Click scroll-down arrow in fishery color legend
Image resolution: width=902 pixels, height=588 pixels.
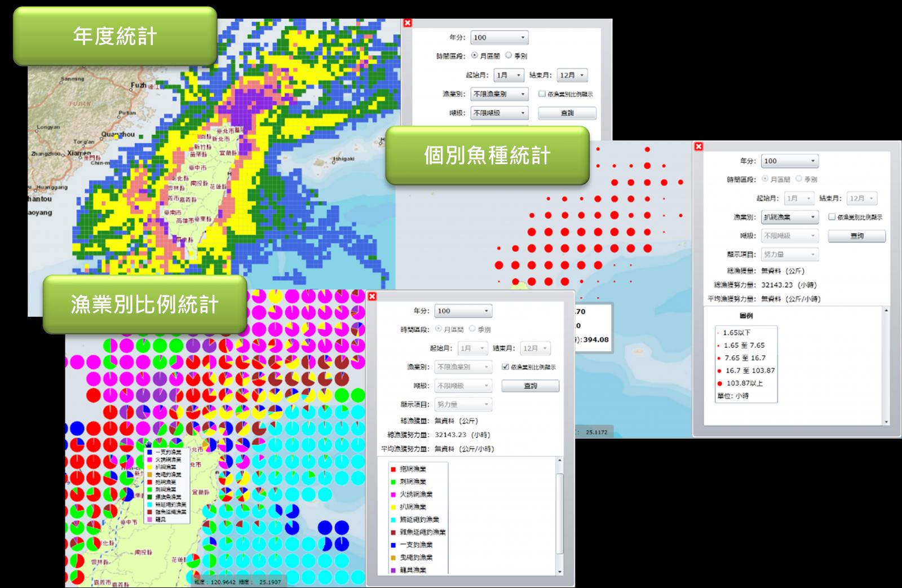pyautogui.click(x=560, y=571)
